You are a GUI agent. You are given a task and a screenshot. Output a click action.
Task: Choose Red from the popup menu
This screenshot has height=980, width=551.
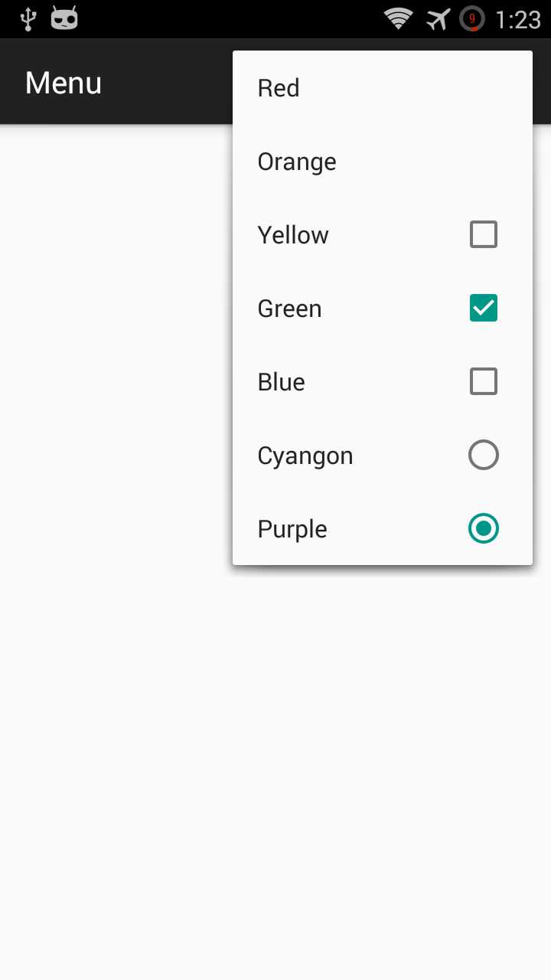383,88
